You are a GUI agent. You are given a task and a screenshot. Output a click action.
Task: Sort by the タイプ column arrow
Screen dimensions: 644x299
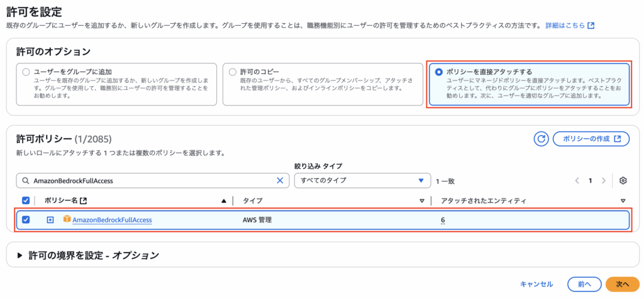point(421,201)
